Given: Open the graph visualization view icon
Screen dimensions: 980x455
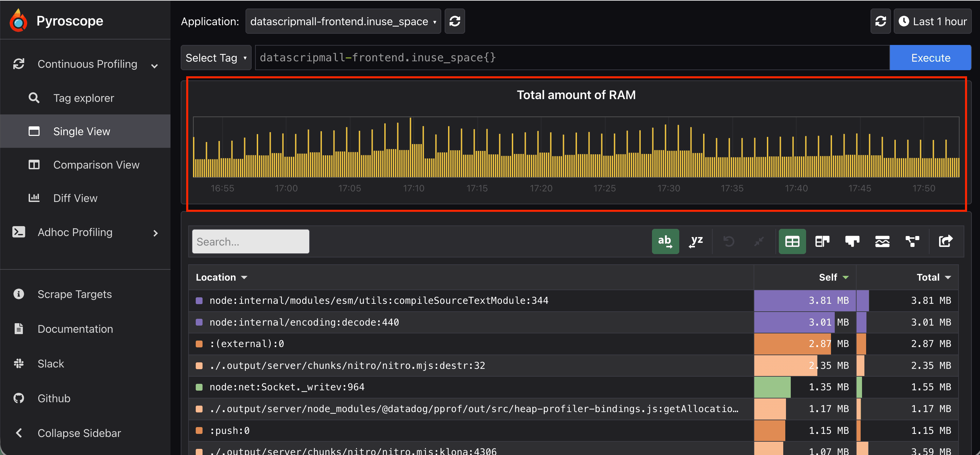Looking at the screenshot, I should [x=912, y=241].
